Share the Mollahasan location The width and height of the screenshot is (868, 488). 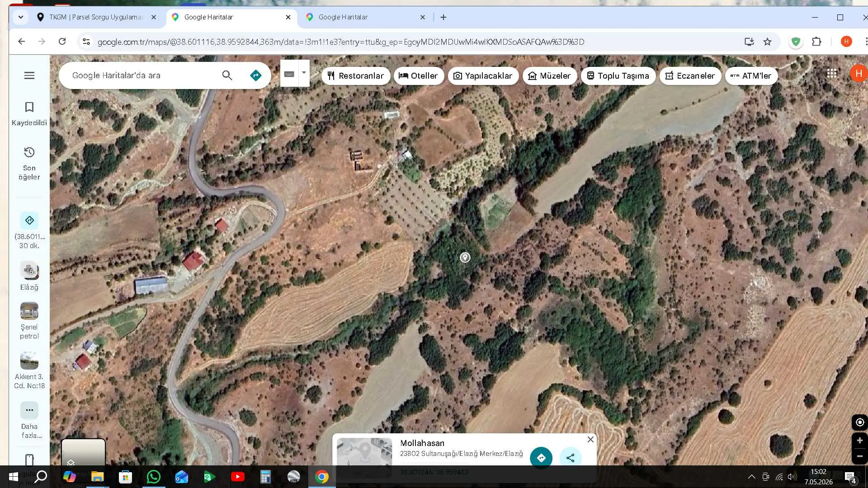(570, 458)
